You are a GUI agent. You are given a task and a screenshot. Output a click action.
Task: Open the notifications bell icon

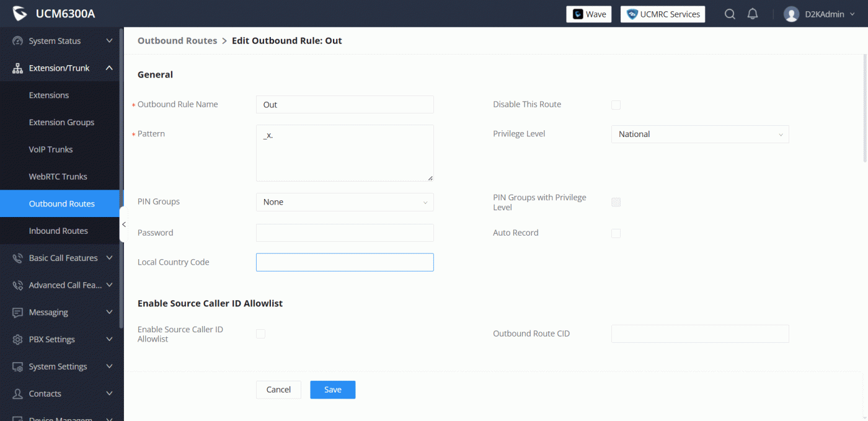coord(753,14)
